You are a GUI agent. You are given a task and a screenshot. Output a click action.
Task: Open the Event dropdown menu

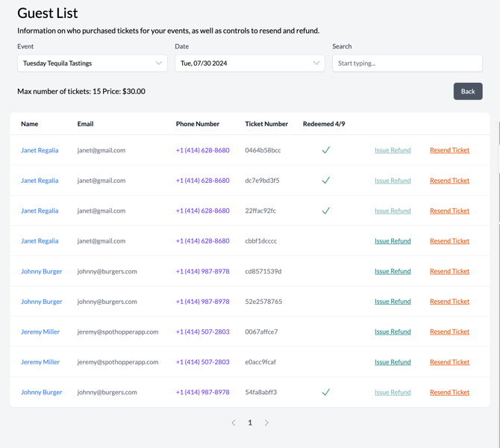92,63
